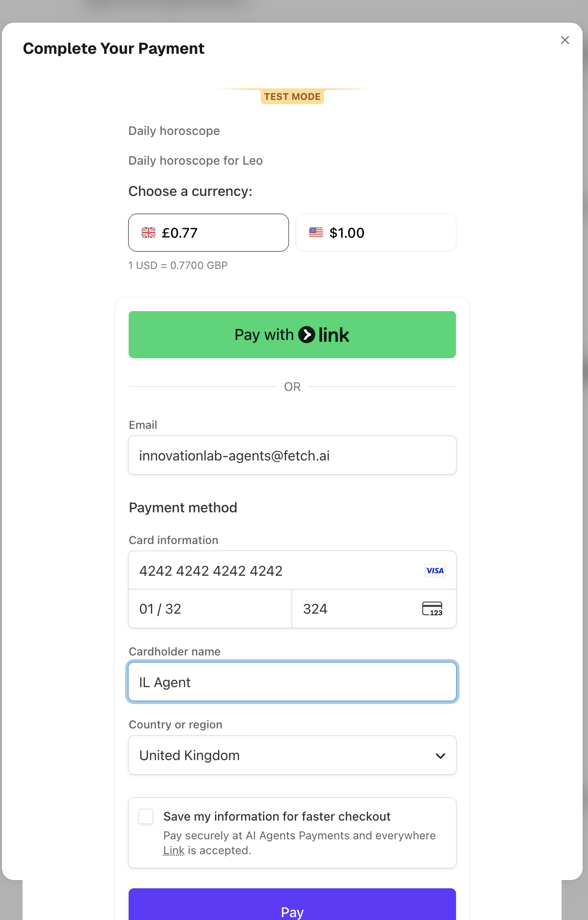588x920 pixels.
Task: Click the Complete Your Payment title
Action: point(113,48)
